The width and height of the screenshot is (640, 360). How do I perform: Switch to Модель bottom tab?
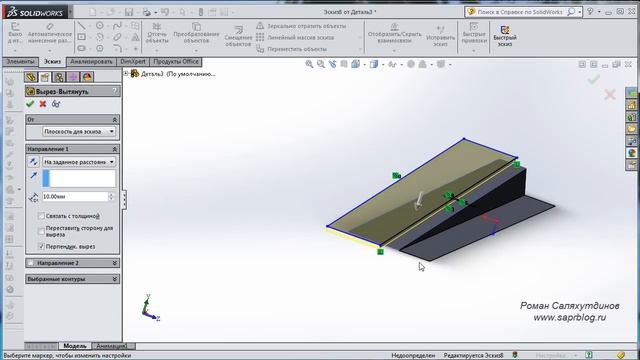point(75,346)
